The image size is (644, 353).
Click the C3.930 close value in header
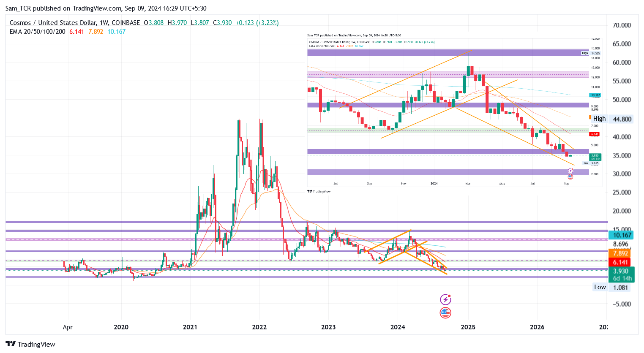[x=222, y=23]
